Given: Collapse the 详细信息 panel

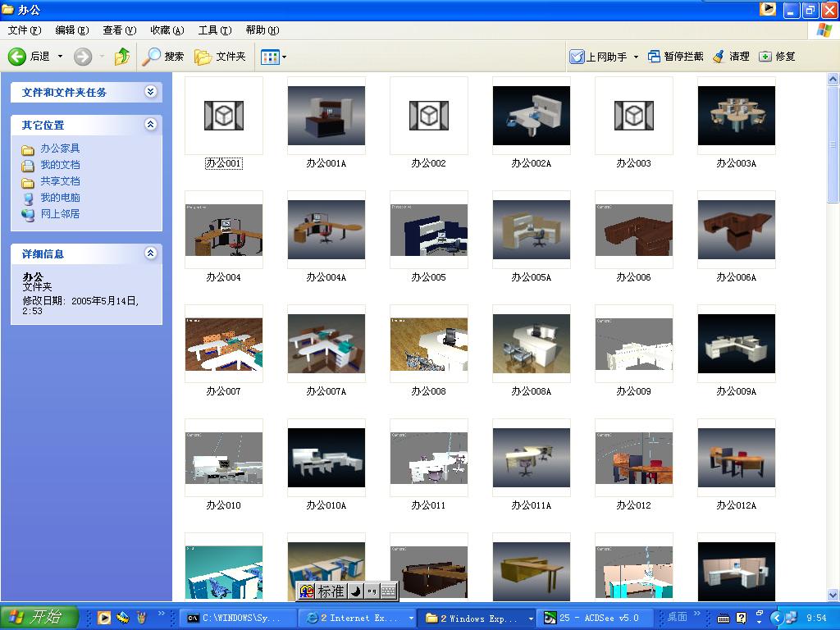Looking at the screenshot, I should tap(150, 253).
